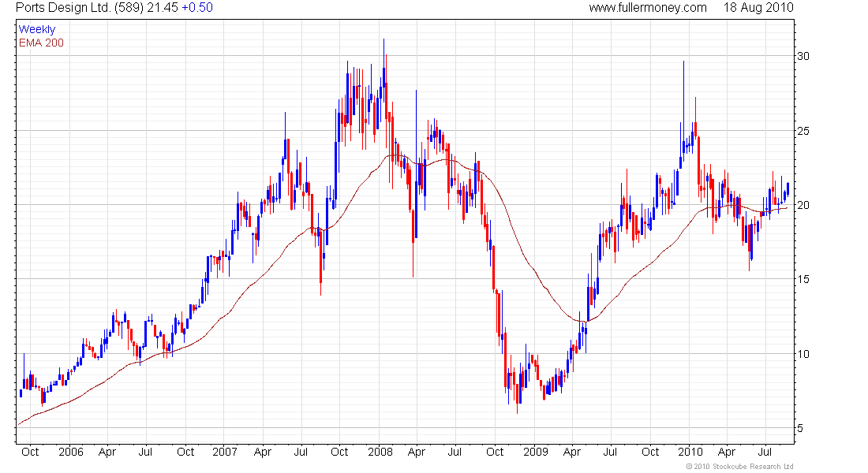
Task: Click the 10 price axis label
Action: [x=803, y=354]
